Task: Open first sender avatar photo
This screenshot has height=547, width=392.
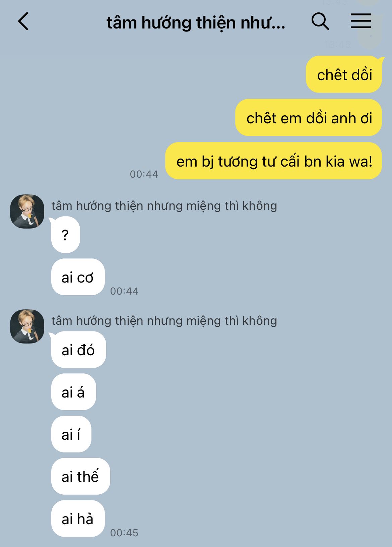Action: 27,211
